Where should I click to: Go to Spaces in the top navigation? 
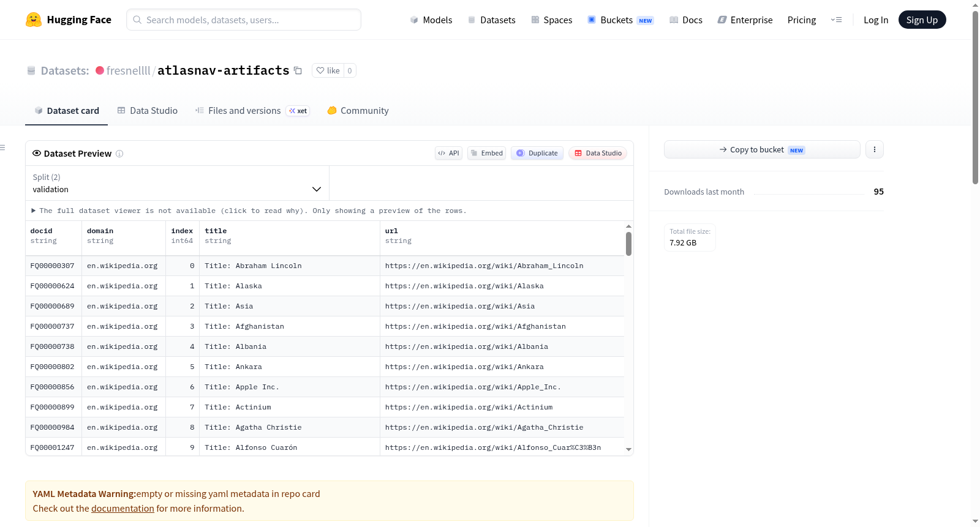(x=551, y=20)
